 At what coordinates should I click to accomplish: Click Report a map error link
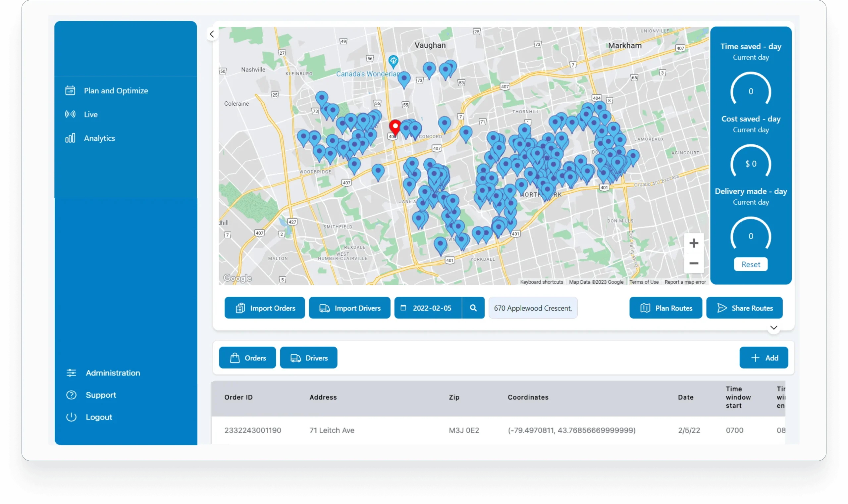pos(685,282)
